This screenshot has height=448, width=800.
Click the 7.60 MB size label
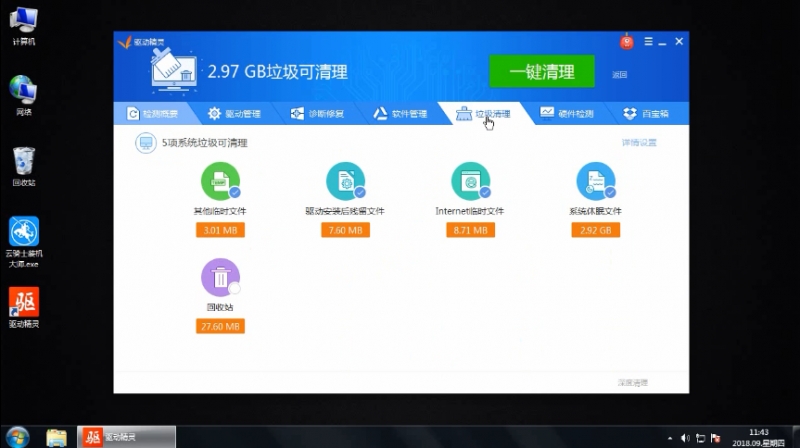[345, 230]
